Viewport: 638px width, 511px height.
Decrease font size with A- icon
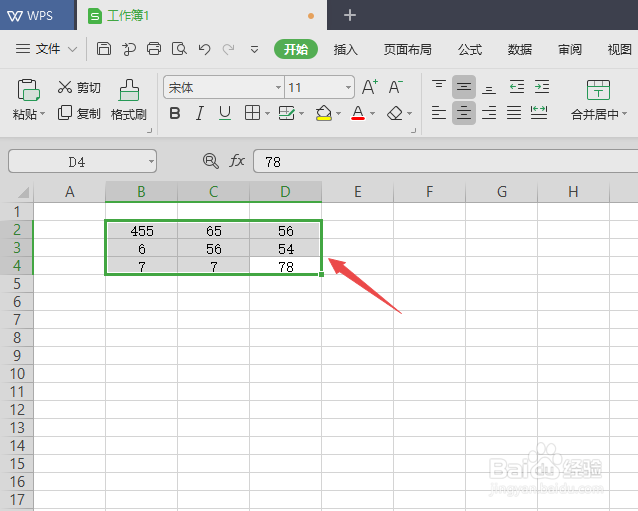pos(395,87)
